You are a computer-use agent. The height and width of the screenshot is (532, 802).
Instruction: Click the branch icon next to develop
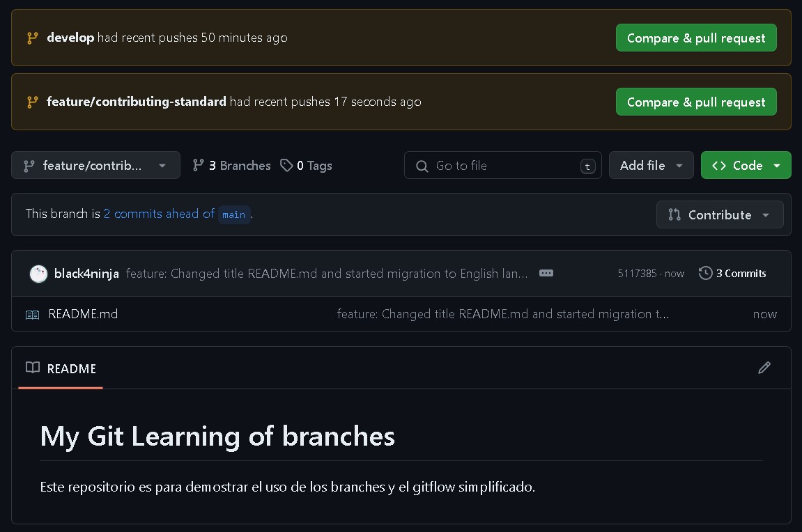32,38
